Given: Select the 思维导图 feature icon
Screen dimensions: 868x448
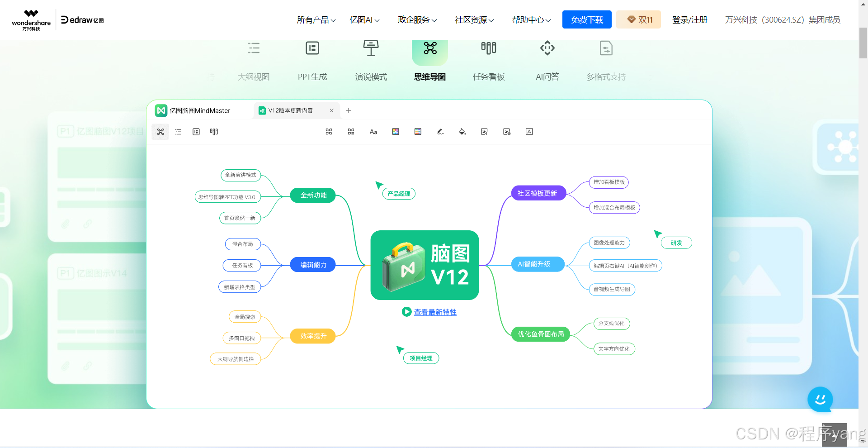Looking at the screenshot, I should click(x=430, y=48).
